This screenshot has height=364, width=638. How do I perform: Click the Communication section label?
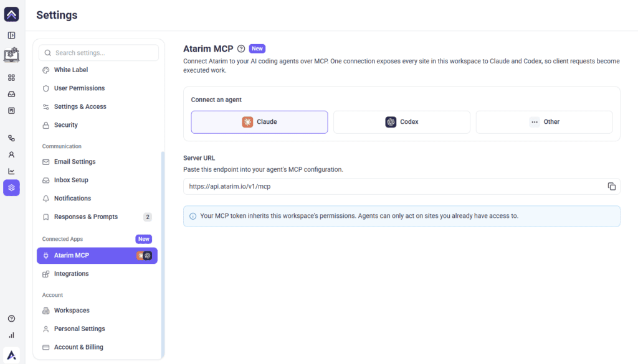62,146
